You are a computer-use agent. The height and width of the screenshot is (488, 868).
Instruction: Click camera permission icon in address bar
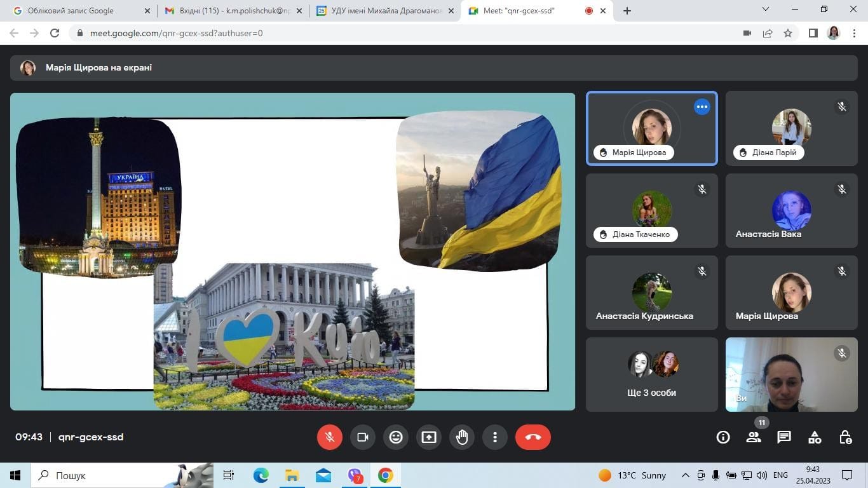pos(747,33)
